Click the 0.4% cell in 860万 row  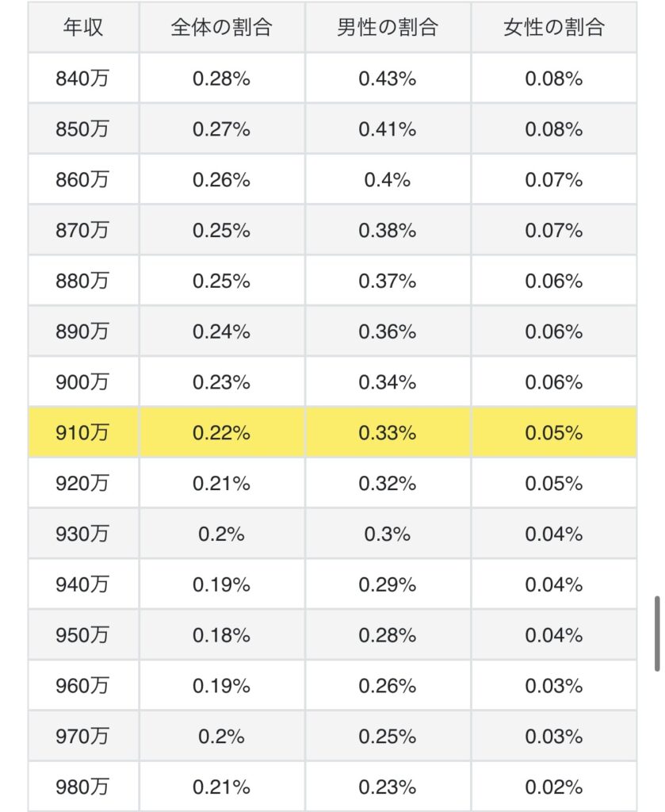[x=388, y=179]
